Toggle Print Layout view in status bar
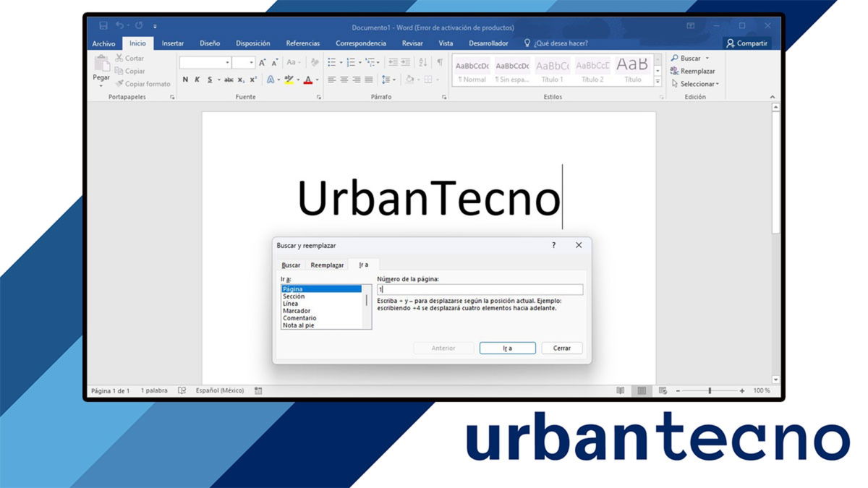 641,390
